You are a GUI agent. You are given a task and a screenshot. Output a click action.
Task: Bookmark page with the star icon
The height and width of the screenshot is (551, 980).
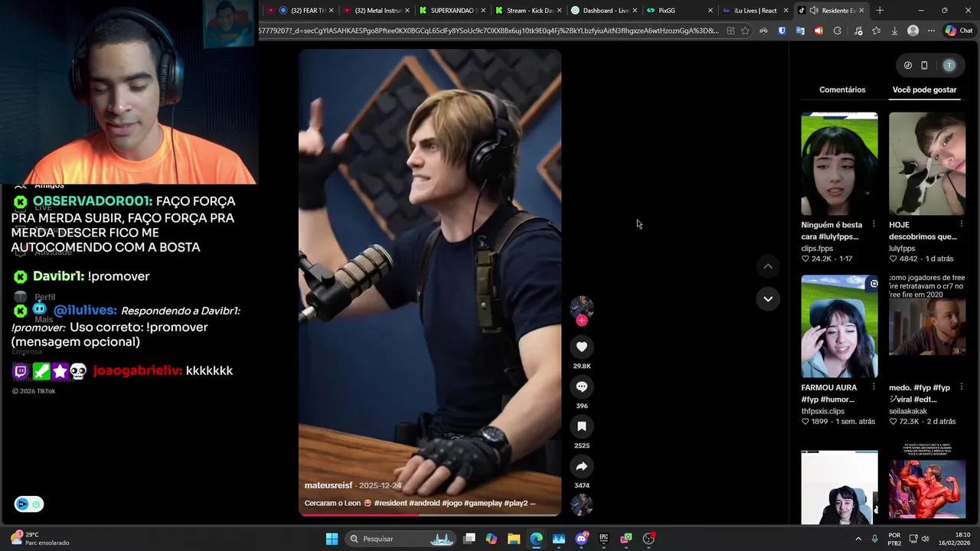(x=745, y=31)
